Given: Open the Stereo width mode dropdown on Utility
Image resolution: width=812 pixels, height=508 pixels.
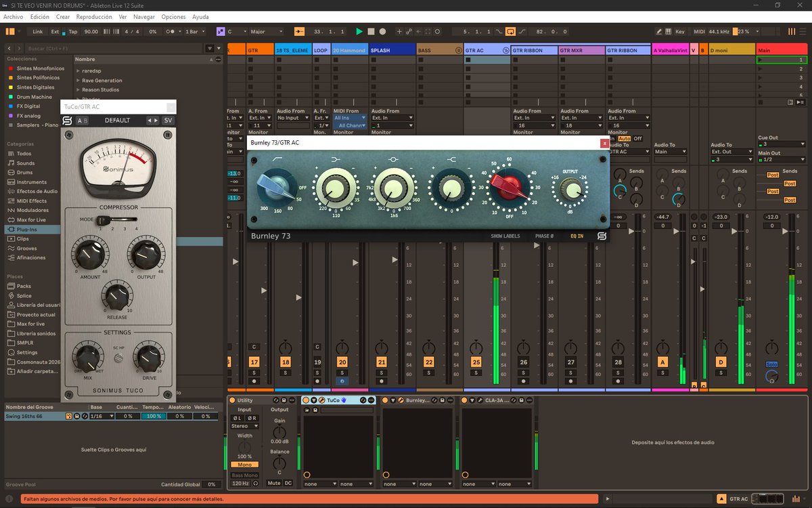Looking at the screenshot, I should tap(245, 426).
